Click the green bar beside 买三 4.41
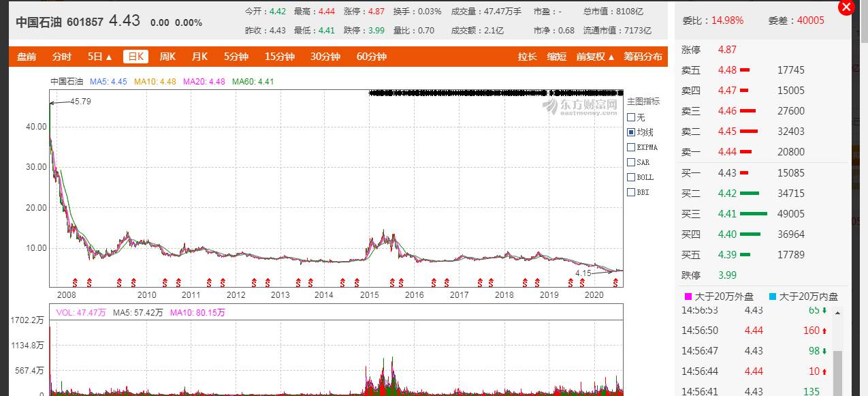This screenshot has height=396, width=868. [753, 214]
